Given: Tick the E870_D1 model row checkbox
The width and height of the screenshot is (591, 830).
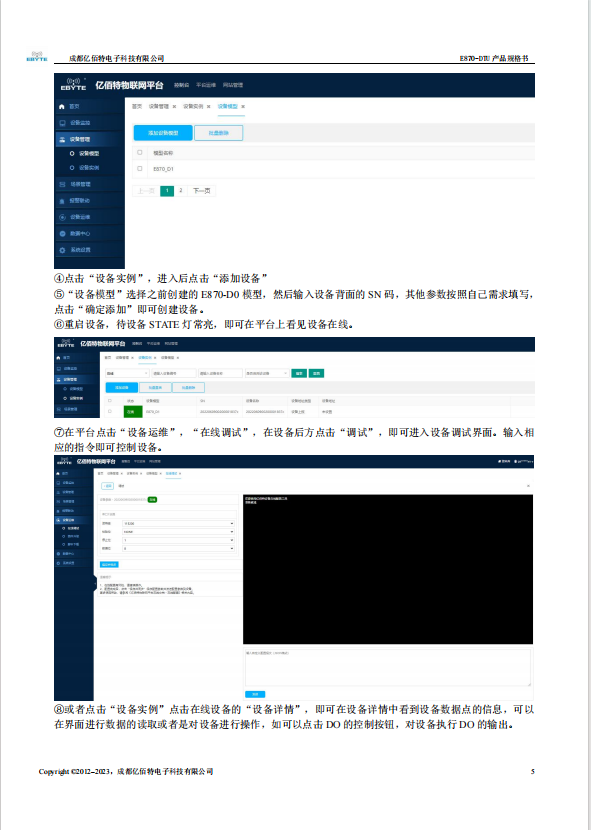Looking at the screenshot, I should (140, 168).
